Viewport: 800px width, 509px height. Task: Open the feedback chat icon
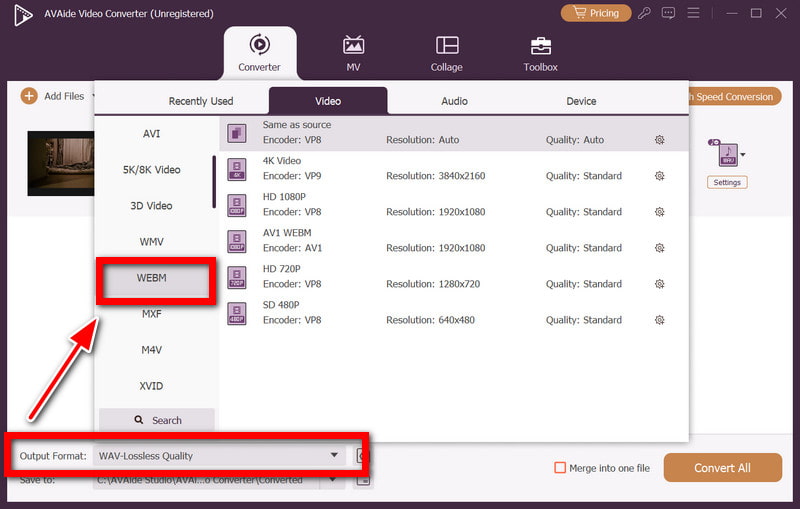coord(668,13)
